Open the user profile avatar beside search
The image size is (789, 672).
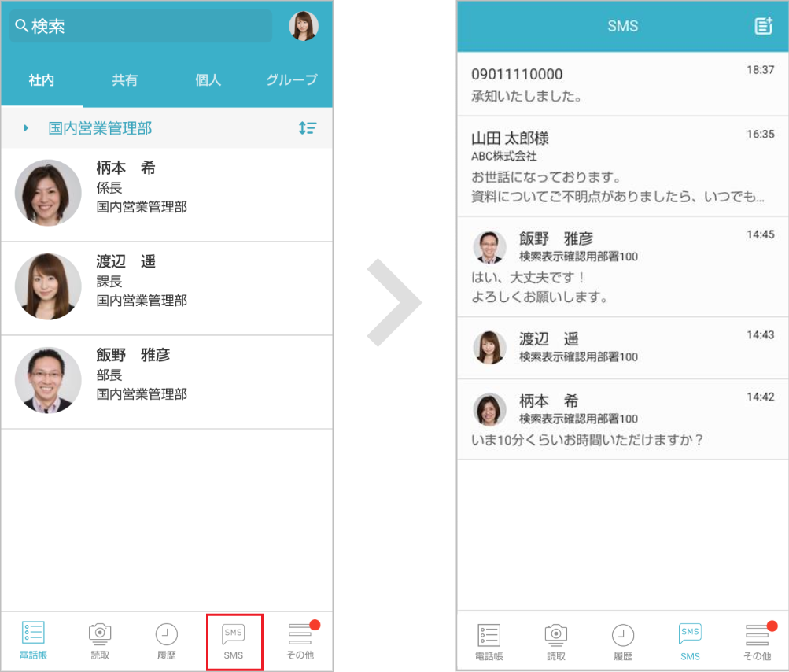click(x=304, y=26)
